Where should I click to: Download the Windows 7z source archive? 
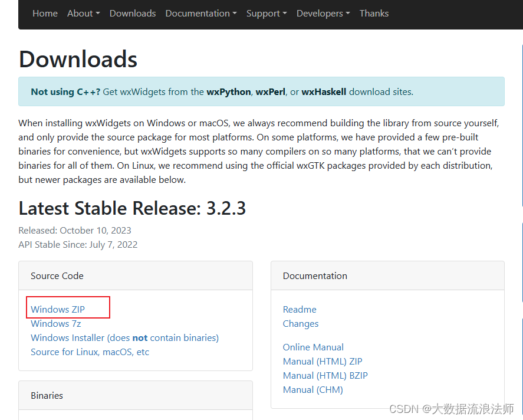coord(55,323)
